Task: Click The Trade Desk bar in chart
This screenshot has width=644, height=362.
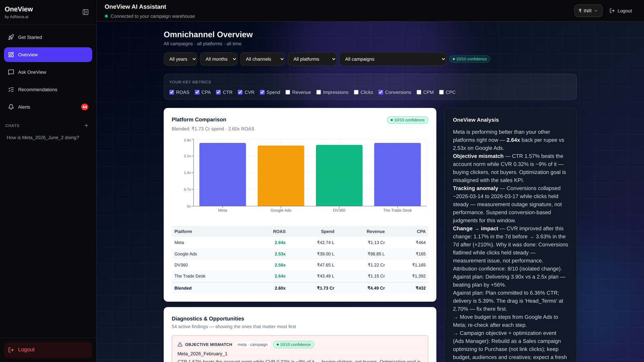Action: 398,175
